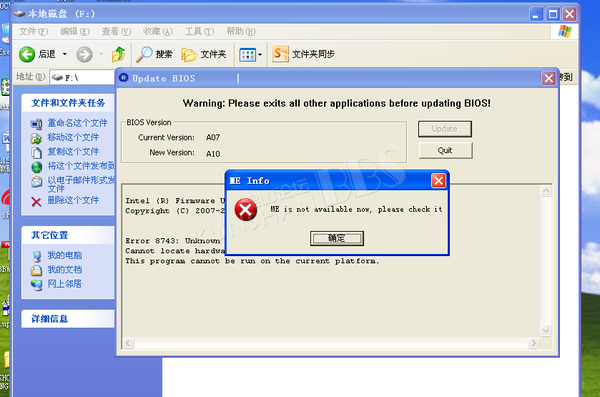Image resolution: width=600 pixels, height=397 pixels.
Task: Click the rename file (重命名这个文件) icon
Action: pos(36,124)
